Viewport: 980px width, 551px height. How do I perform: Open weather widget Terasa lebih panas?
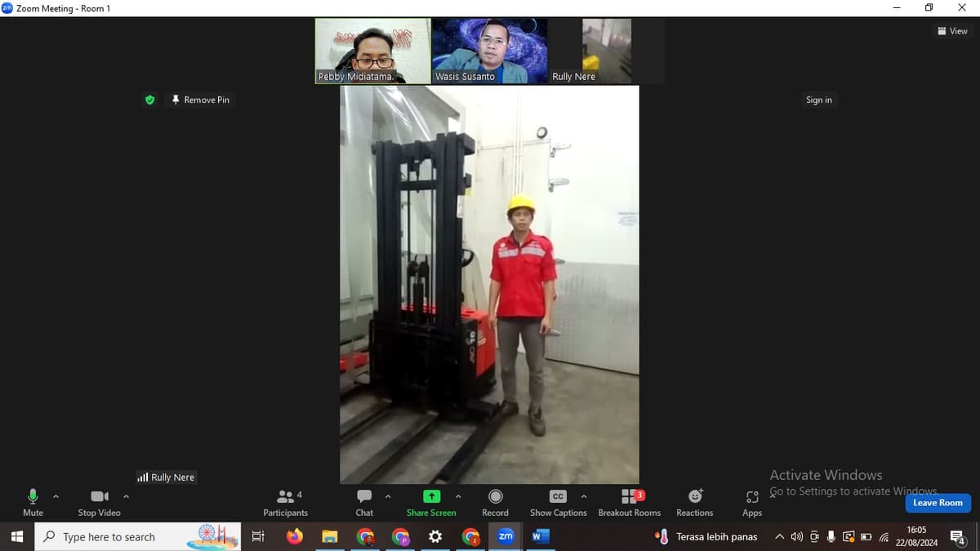pyautogui.click(x=707, y=536)
